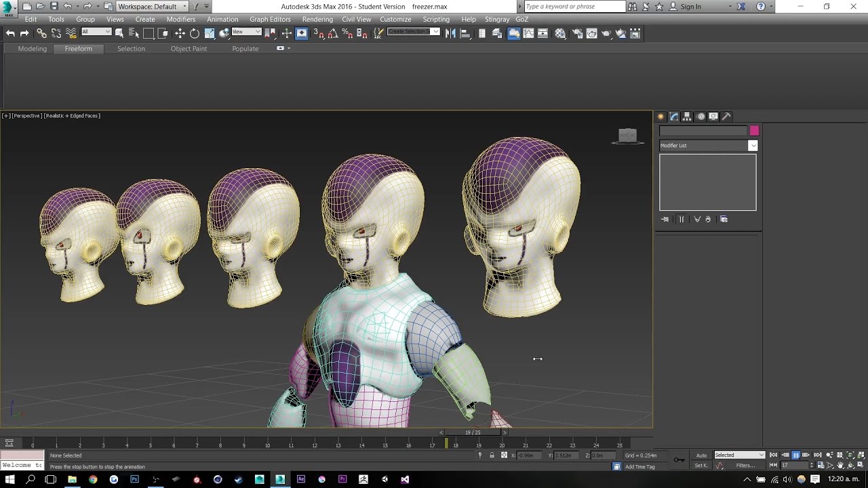Image resolution: width=868 pixels, height=488 pixels.
Task: Switch to the Freeform ribbon tab
Action: [79, 49]
